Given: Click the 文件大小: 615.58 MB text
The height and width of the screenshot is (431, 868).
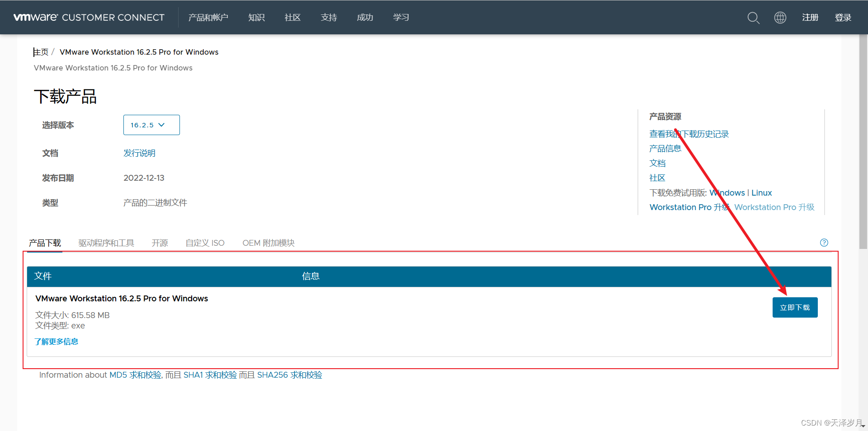Looking at the screenshot, I should click(72, 315).
